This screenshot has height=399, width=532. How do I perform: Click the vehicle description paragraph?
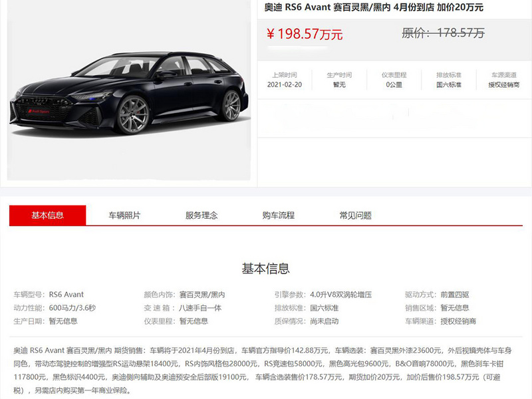263,370
